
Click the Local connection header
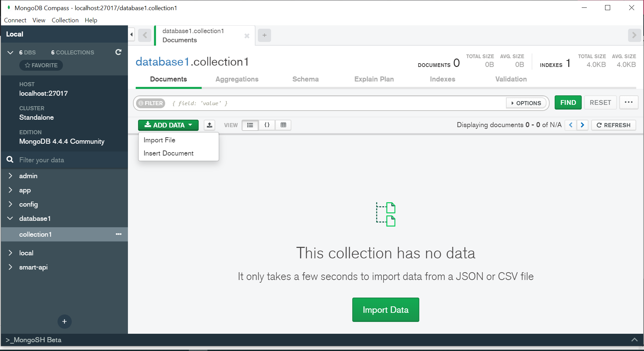tap(15, 34)
